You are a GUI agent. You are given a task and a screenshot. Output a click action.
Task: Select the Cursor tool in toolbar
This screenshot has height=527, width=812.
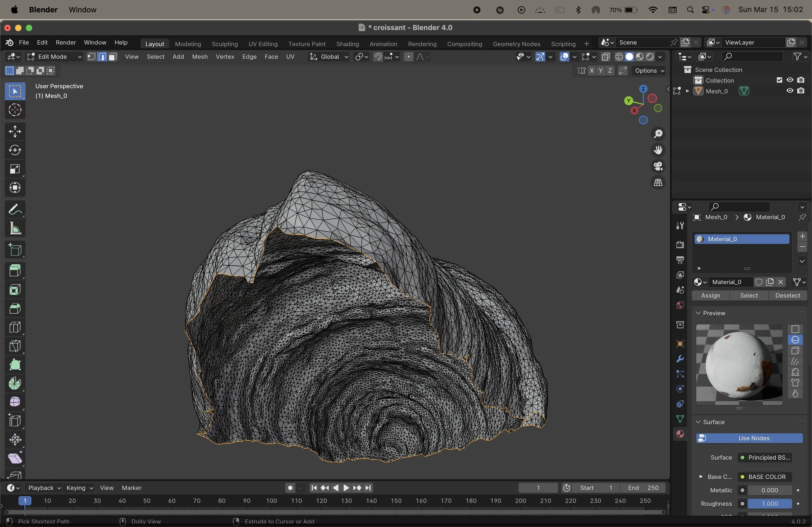(15, 110)
